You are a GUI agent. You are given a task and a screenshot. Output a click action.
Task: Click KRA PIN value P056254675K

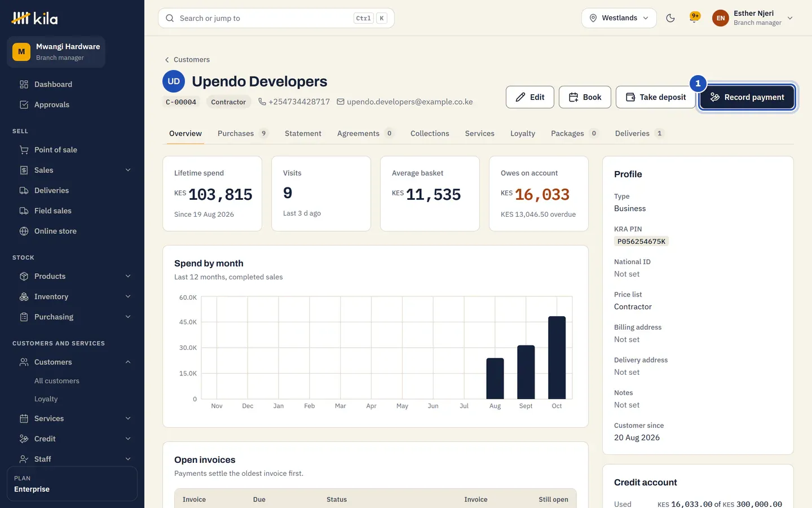(x=641, y=241)
